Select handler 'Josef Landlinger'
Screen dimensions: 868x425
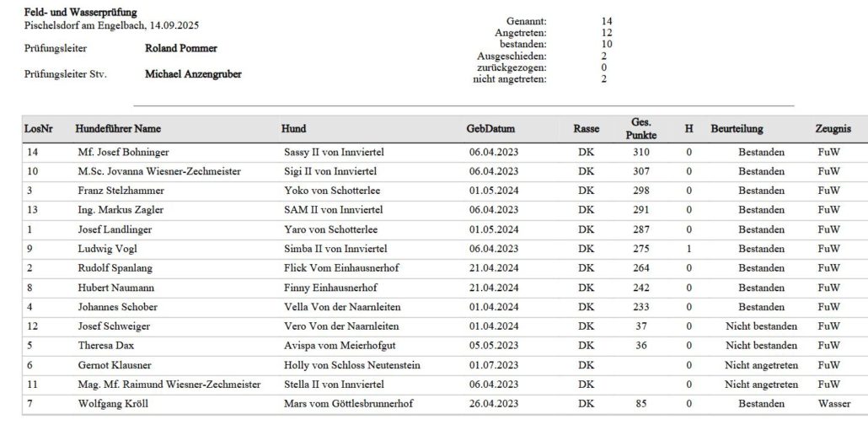click(x=115, y=229)
